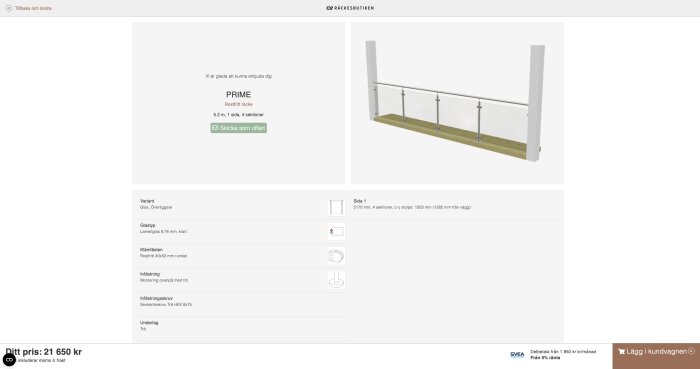The image size is (700, 369).
Task: Open the Räckesbutiken logo link
Action: [350, 8]
